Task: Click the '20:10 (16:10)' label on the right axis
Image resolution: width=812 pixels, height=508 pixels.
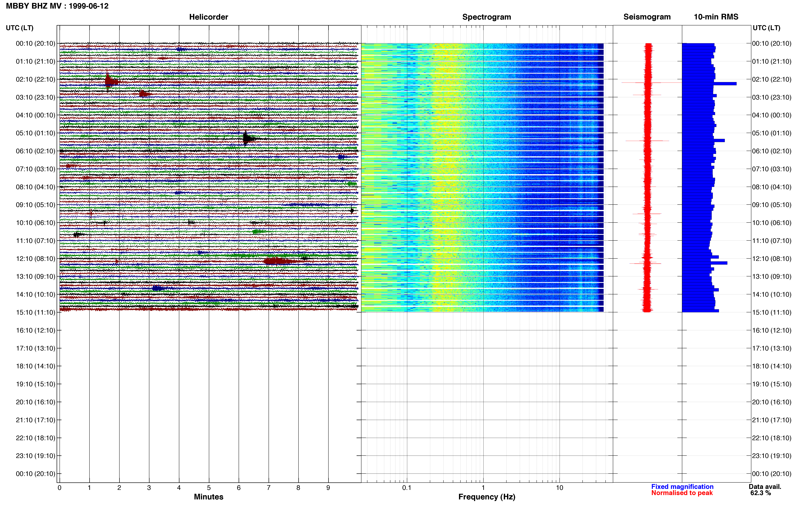Action: 772,402
